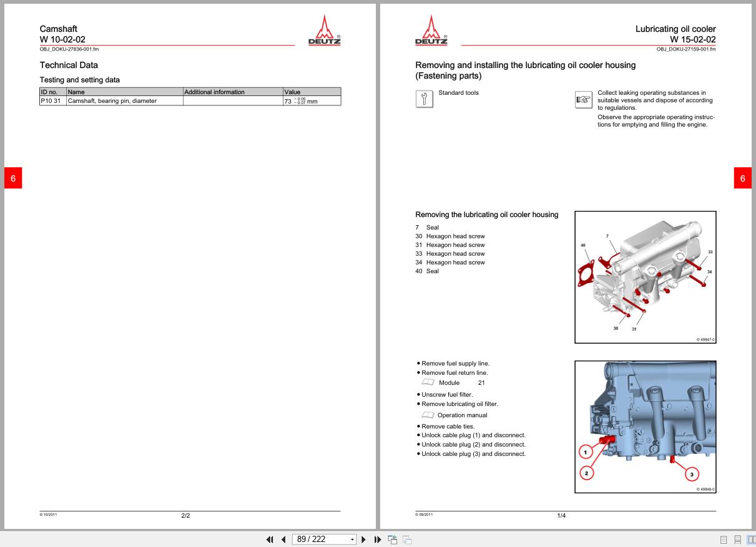This screenshot has height=547, width=756.
Task: Click 'Testing and setting data' subheading
Action: 80,80
